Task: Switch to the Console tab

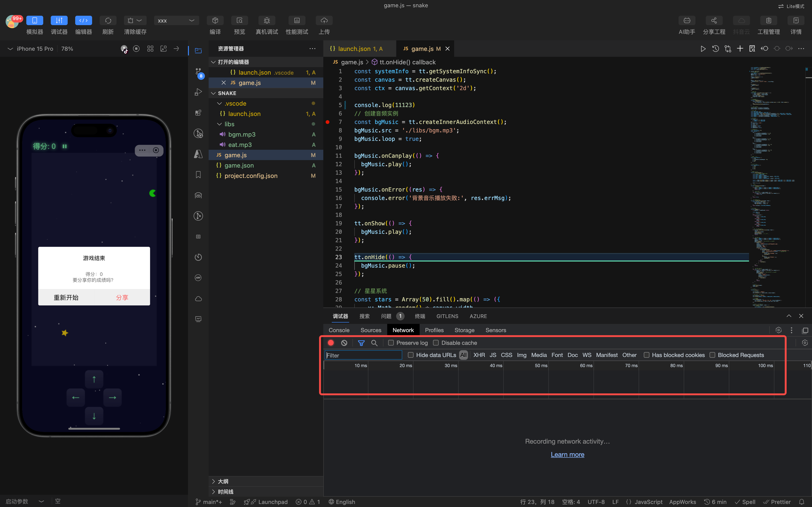Action: [x=339, y=330]
